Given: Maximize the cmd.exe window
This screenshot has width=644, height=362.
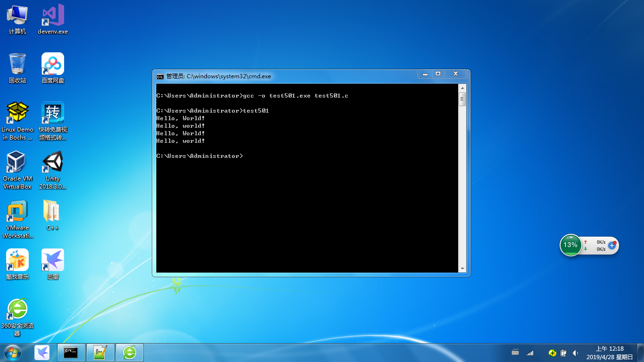Looking at the screenshot, I should (x=438, y=74).
